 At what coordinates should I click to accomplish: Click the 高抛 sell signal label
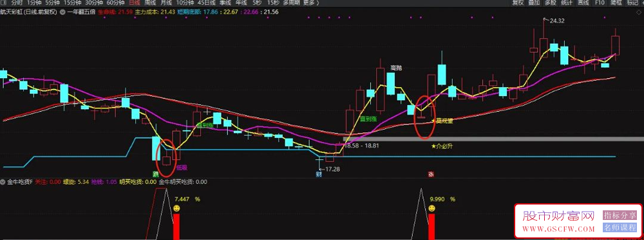pos(395,68)
